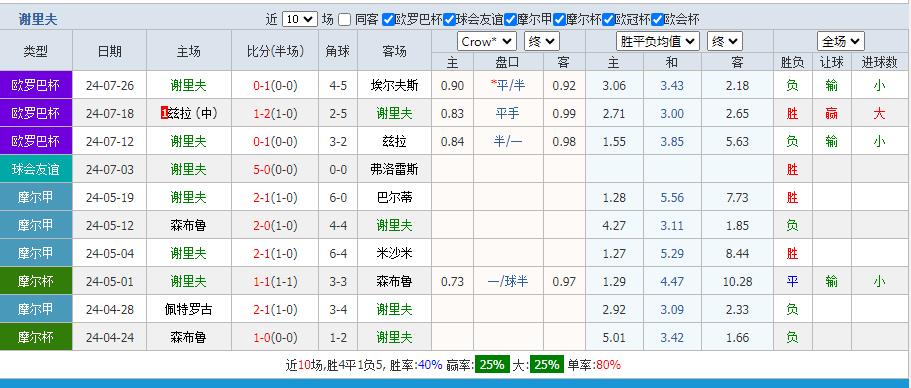
Task: Click the 比分(半场) column header
Action: [275, 51]
